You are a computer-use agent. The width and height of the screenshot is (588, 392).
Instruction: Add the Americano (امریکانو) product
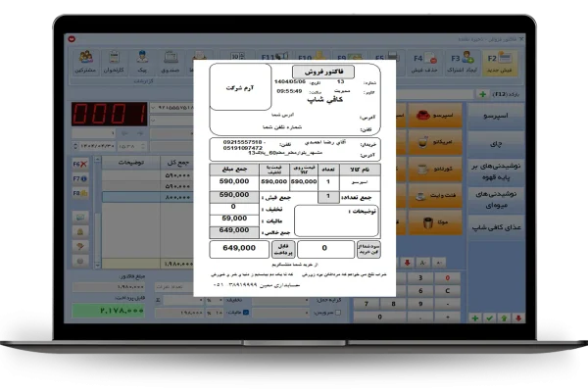(435, 142)
